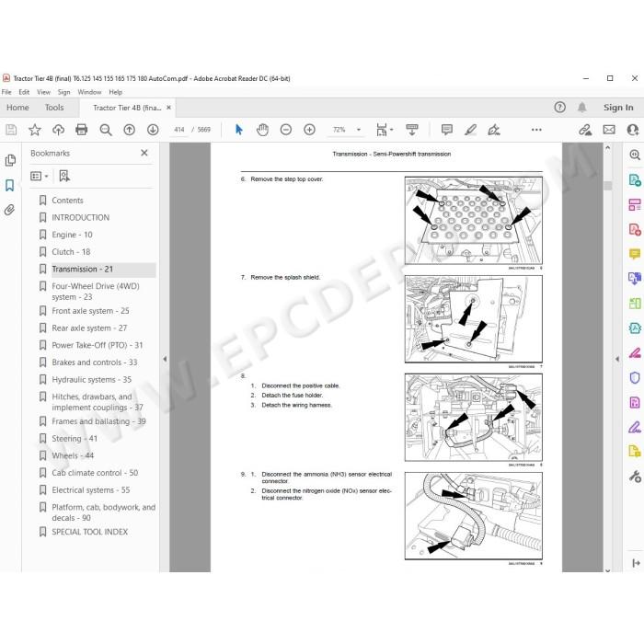Open the attachments paperclip panel
This screenshot has height=644, width=644.
click(9, 210)
